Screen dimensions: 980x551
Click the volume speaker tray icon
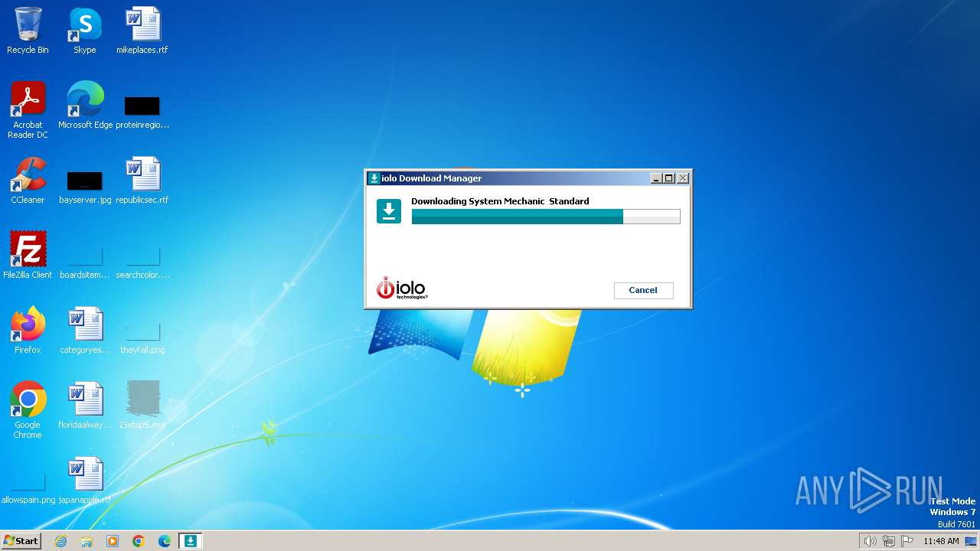pyautogui.click(x=870, y=541)
